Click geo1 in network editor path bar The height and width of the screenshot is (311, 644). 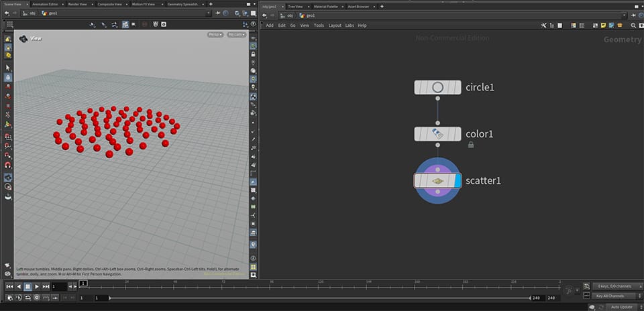[308, 15]
